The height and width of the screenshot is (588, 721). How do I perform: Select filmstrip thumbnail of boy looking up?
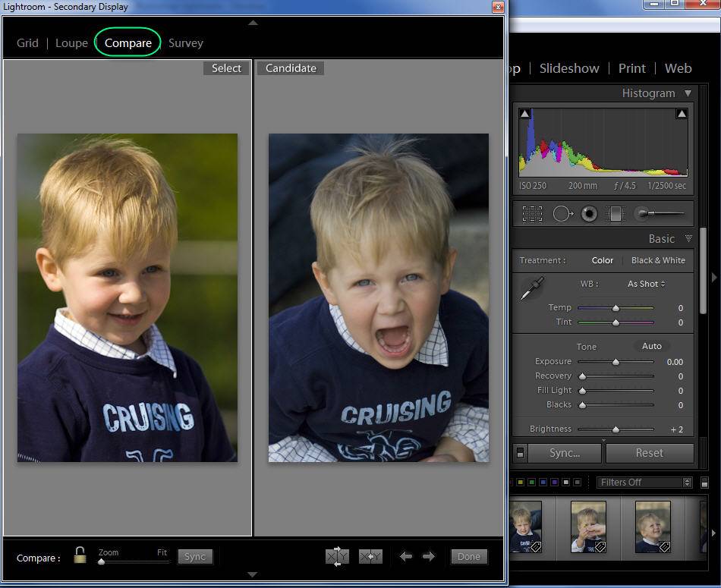coord(653,527)
